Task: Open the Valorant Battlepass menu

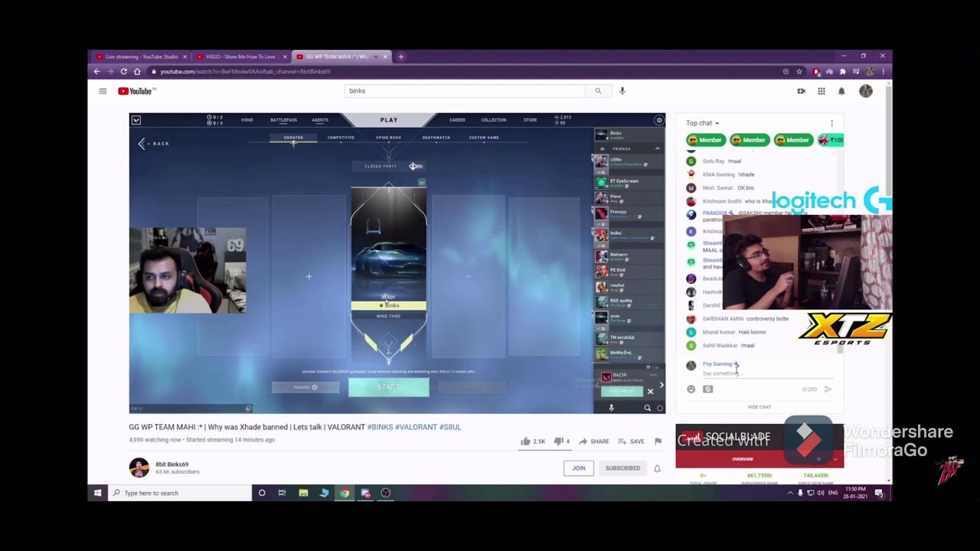Action: coord(283,120)
